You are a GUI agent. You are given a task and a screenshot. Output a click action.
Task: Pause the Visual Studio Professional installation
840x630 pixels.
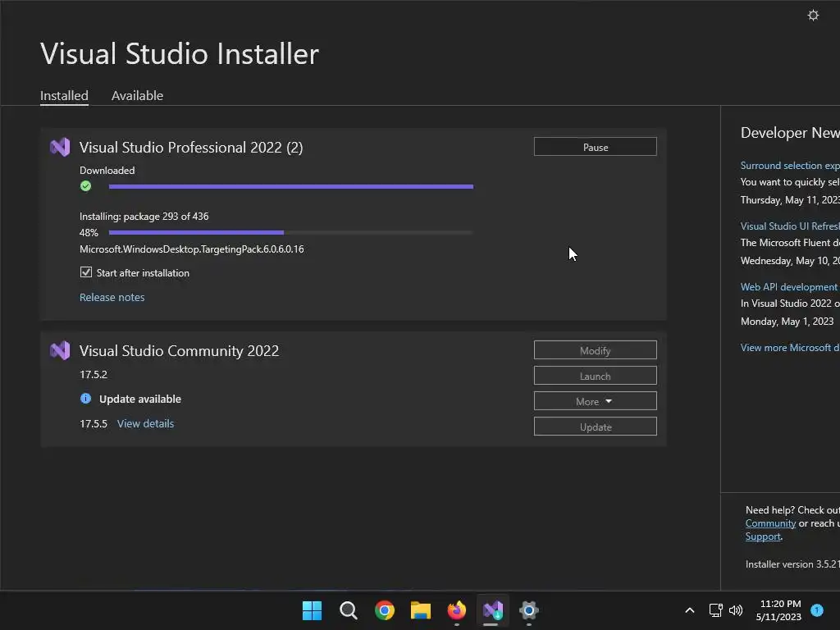tap(596, 147)
